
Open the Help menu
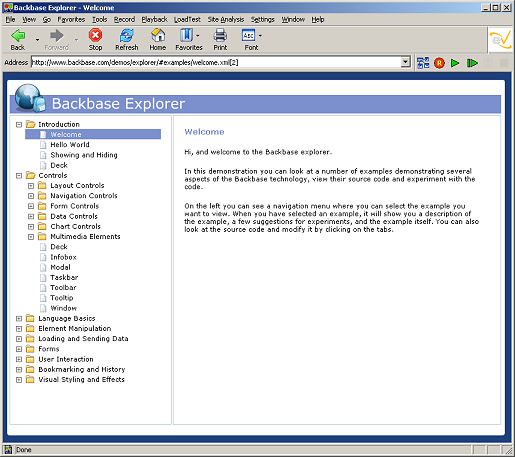tap(318, 19)
